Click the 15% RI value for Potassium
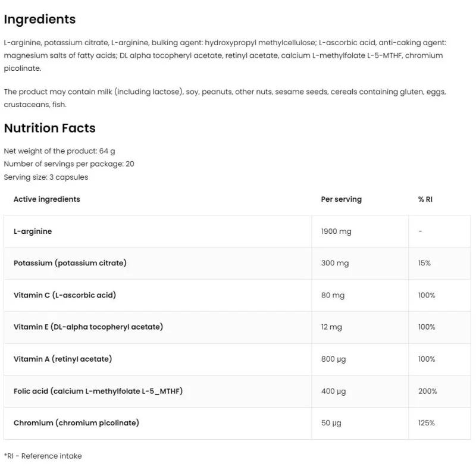 click(x=424, y=263)
